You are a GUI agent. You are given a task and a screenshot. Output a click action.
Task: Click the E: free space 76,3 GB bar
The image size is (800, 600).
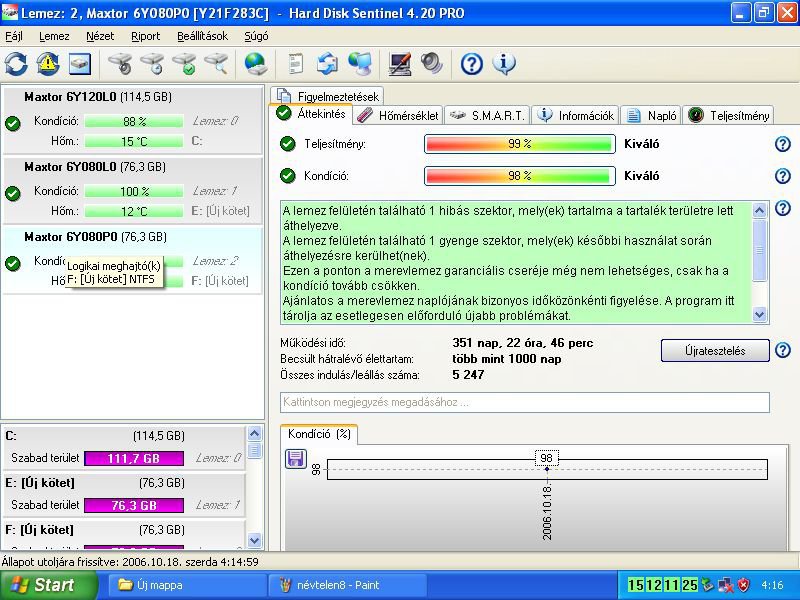(134, 505)
